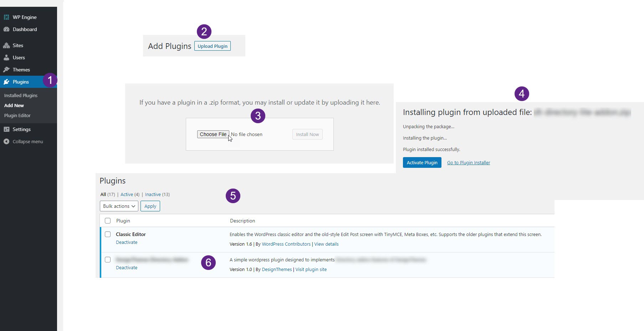
Task: Click the WP Engine icon in sidebar
Action: (6, 17)
